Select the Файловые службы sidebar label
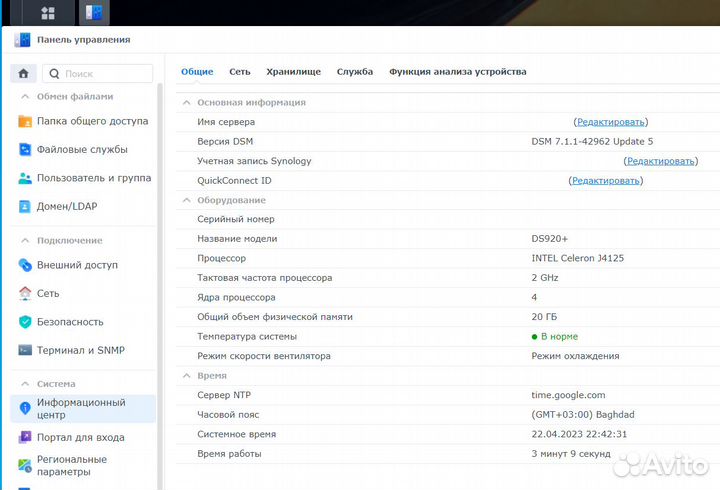 click(x=82, y=150)
